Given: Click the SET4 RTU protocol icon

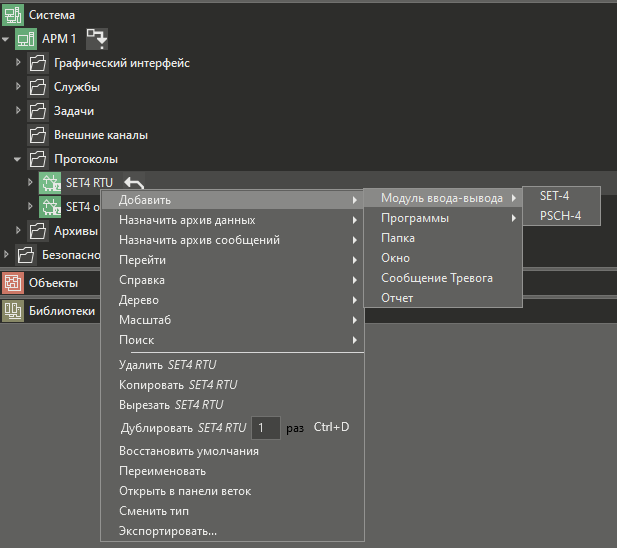Looking at the screenshot, I should pyautogui.click(x=50, y=183).
